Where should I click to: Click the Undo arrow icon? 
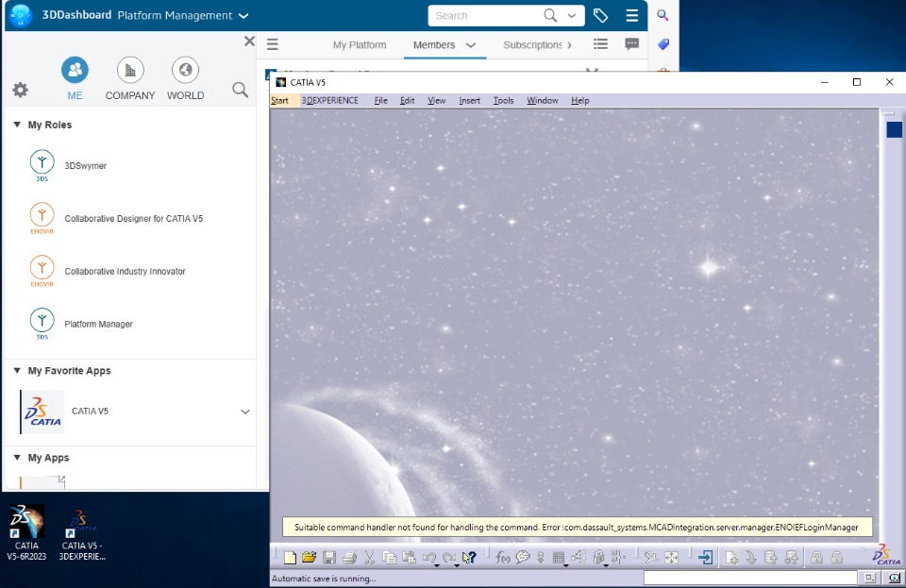pos(428,558)
